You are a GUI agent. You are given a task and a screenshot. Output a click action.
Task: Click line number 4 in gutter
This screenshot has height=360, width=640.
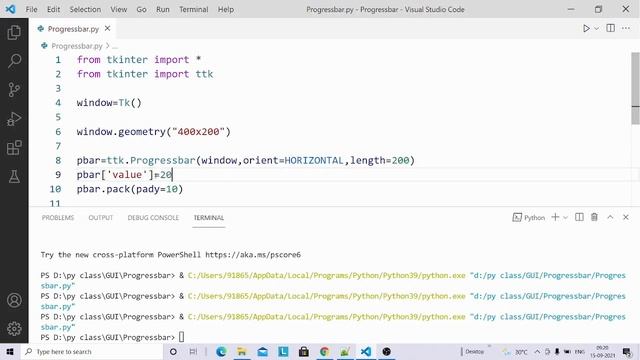[x=58, y=103]
